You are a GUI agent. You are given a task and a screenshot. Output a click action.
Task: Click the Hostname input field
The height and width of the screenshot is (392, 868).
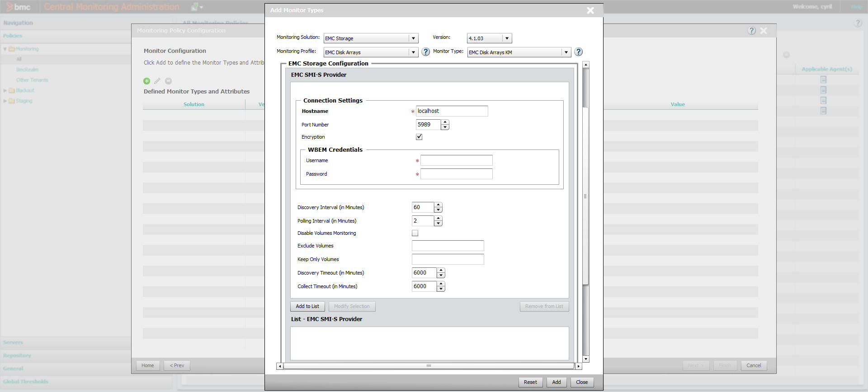coord(452,111)
